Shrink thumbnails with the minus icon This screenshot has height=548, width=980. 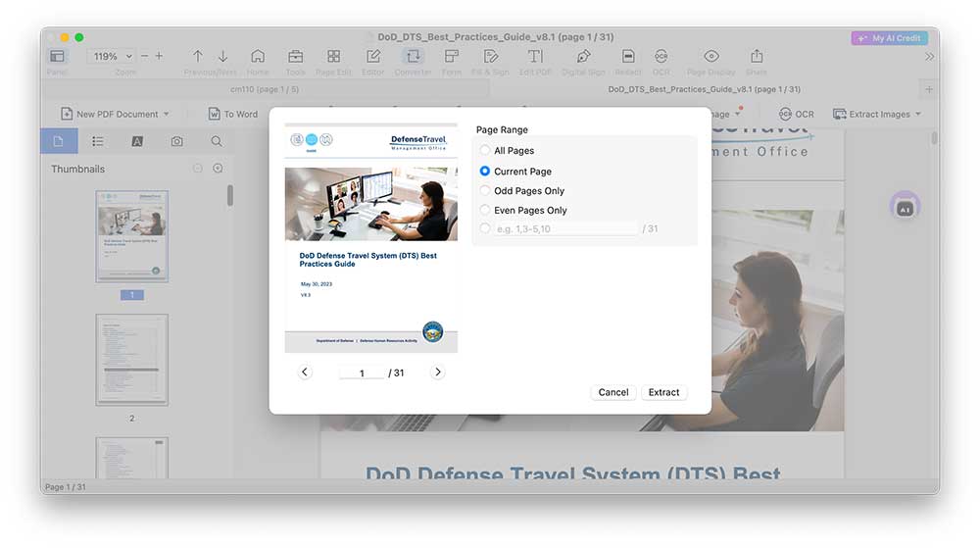click(x=198, y=168)
